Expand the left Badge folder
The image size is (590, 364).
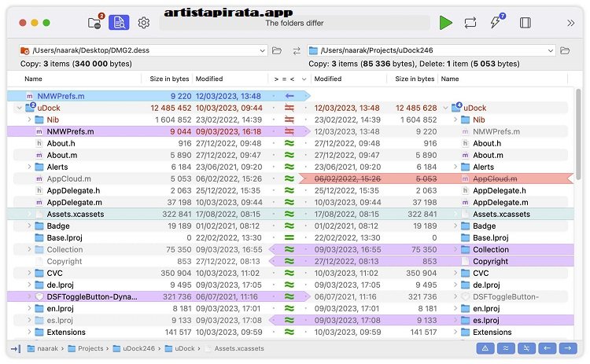[29, 226]
